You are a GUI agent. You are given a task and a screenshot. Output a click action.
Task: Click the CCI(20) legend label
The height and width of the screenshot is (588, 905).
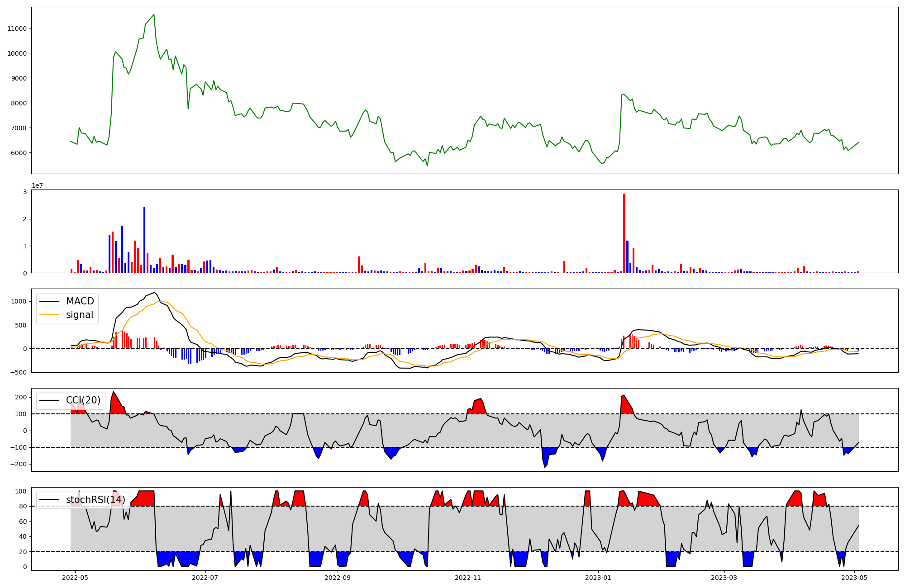point(83,400)
